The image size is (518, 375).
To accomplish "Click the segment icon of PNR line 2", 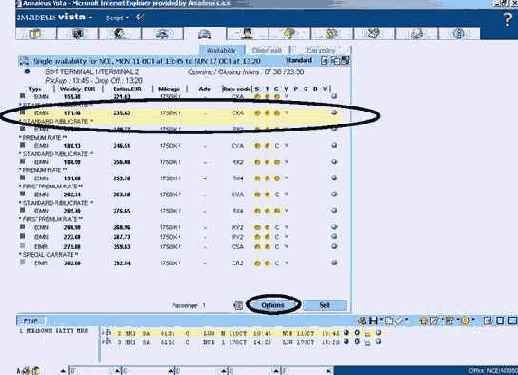I will (108, 332).
